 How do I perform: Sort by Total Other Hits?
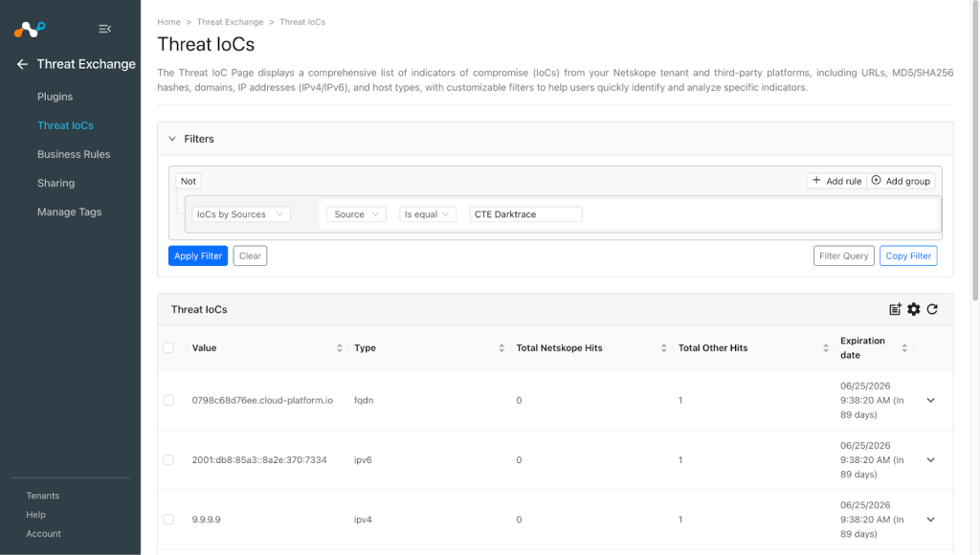826,348
